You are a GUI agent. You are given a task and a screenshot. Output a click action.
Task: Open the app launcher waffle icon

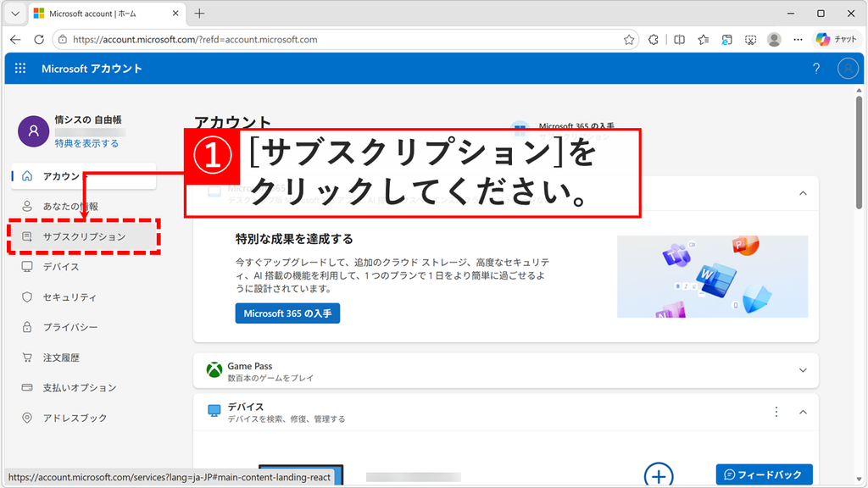pos(20,68)
